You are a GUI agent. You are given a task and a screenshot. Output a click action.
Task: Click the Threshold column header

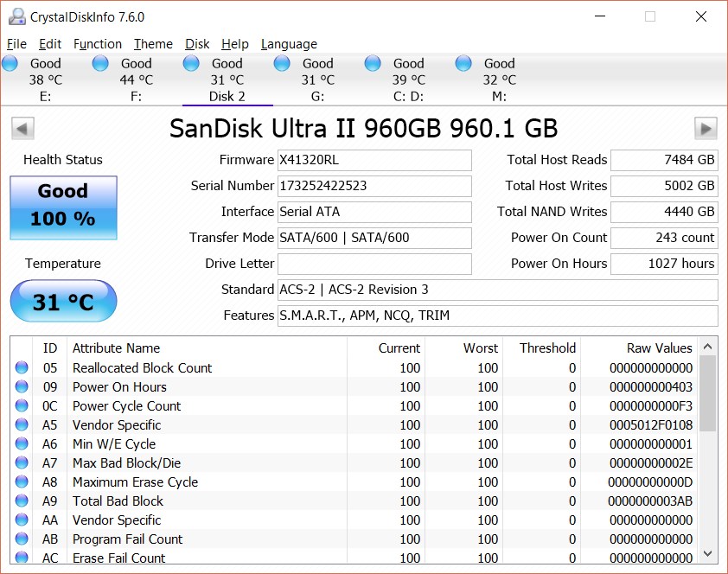pyautogui.click(x=541, y=348)
